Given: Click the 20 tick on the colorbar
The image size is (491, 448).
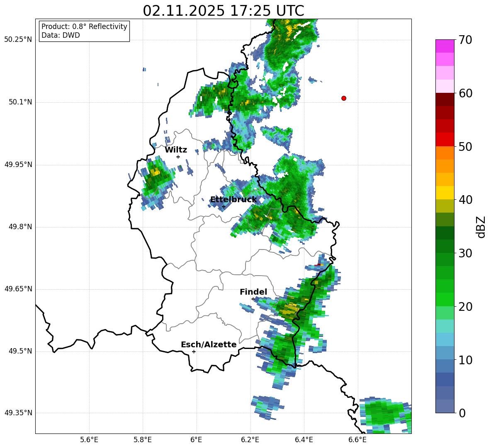Looking at the screenshot, I should 465,307.
